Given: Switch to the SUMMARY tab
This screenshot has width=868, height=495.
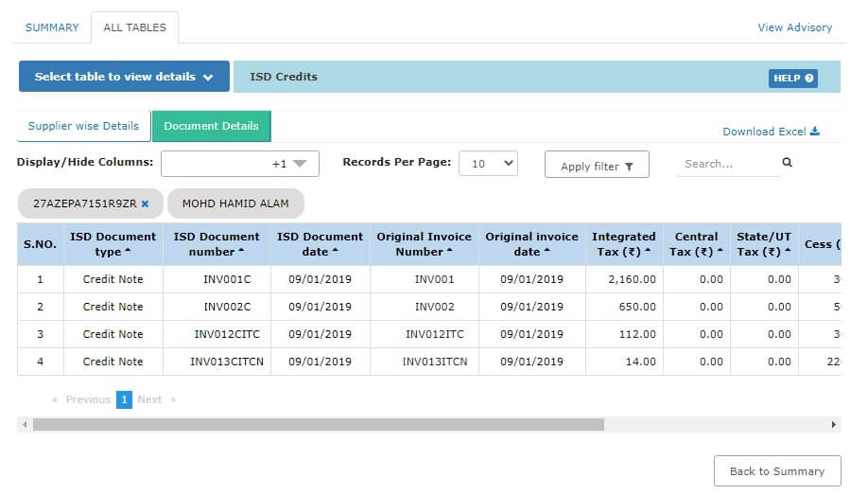Looking at the screenshot, I should coord(52,27).
